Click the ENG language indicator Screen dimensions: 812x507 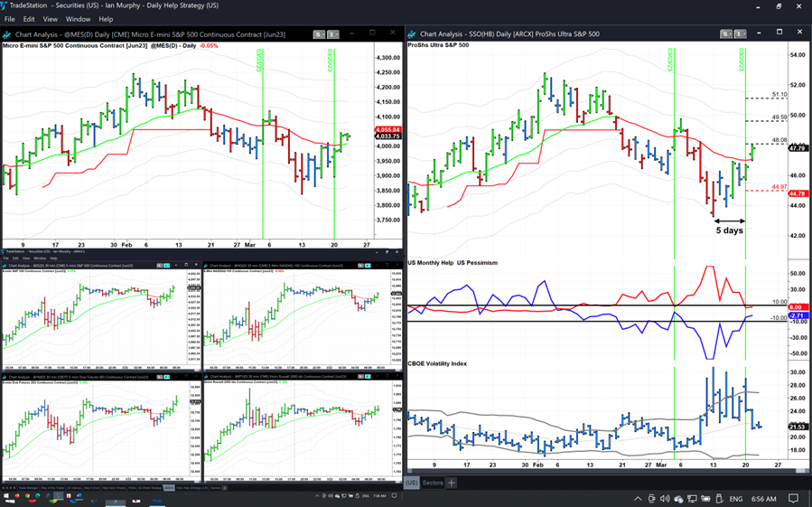tap(736, 498)
